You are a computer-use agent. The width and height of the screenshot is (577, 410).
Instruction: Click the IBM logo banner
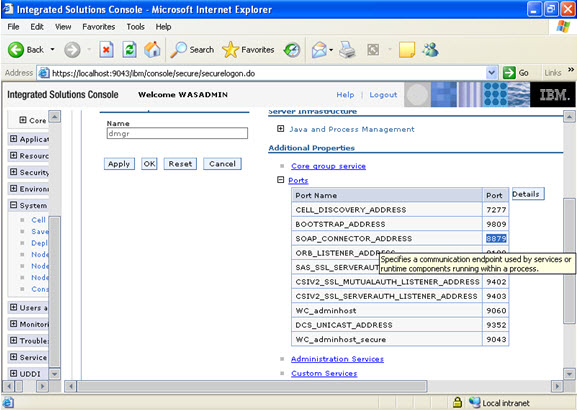[x=553, y=95]
